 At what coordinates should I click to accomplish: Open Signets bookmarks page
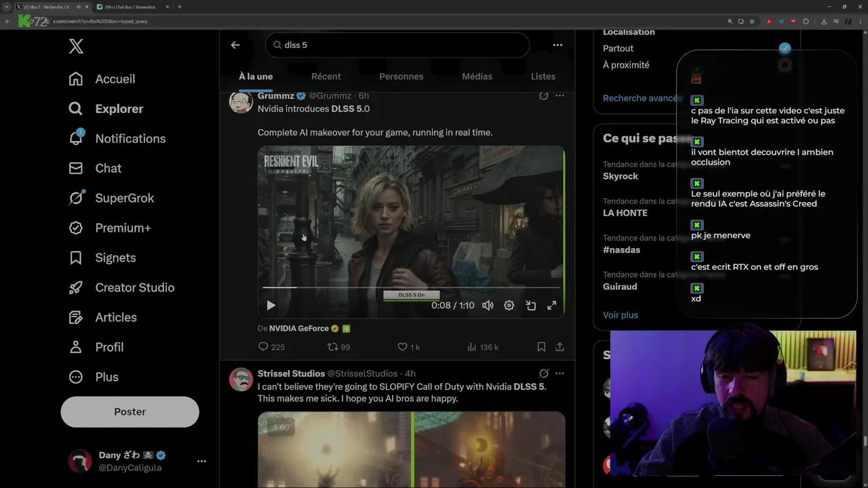click(102, 258)
